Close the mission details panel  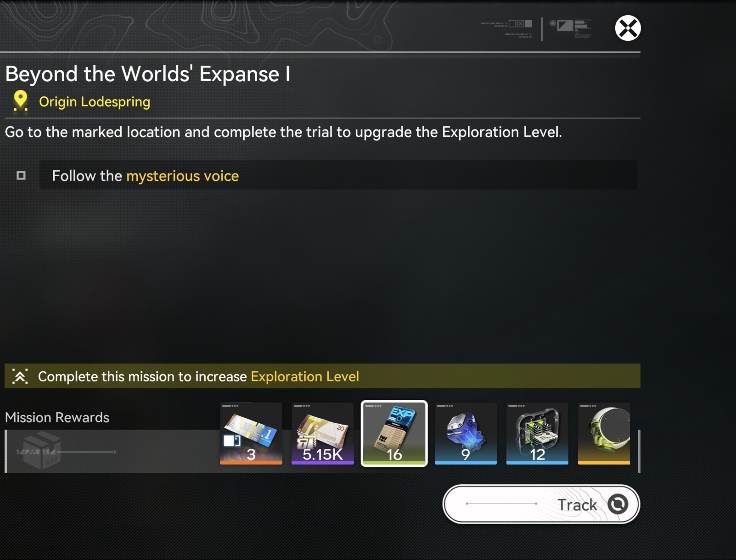tap(628, 28)
